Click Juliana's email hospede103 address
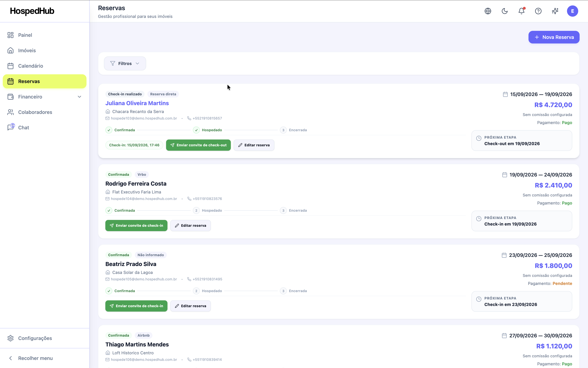The height and width of the screenshot is (368, 588). 144,118
